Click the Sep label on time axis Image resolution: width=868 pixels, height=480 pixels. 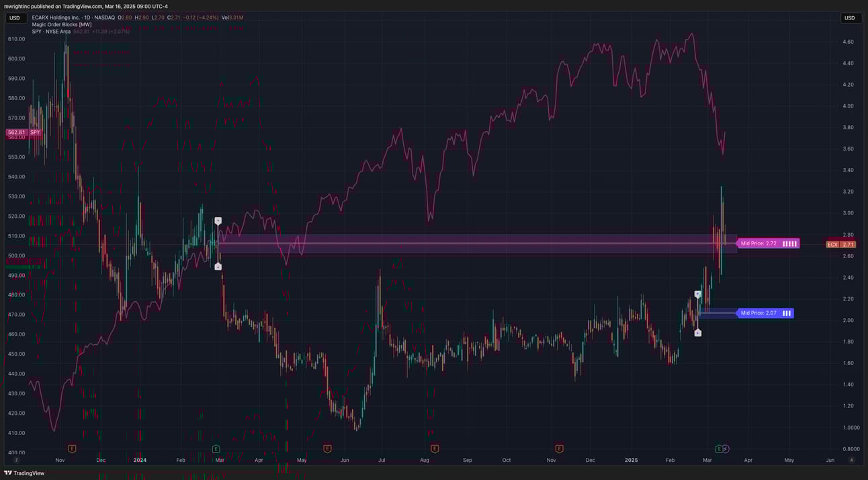467,461
